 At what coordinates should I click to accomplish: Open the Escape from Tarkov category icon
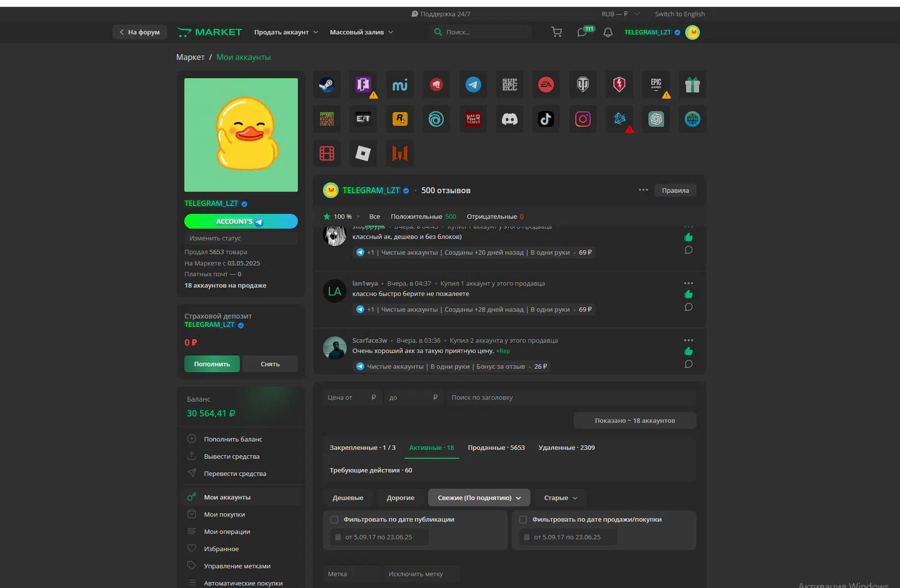[363, 119]
